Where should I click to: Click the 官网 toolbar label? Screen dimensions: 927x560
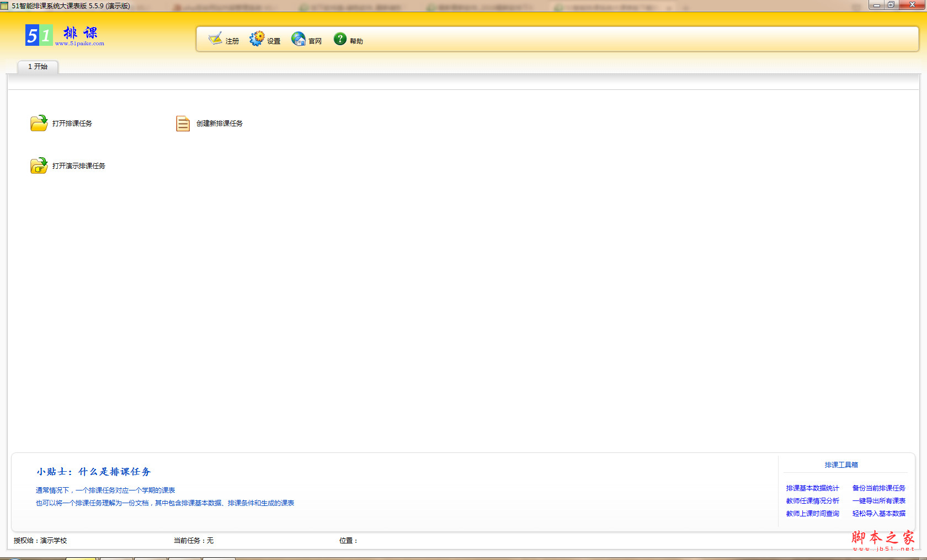(x=315, y=41)
